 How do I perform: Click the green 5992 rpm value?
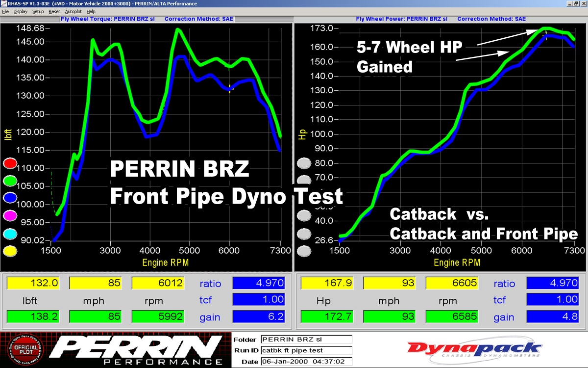[158, 317]
